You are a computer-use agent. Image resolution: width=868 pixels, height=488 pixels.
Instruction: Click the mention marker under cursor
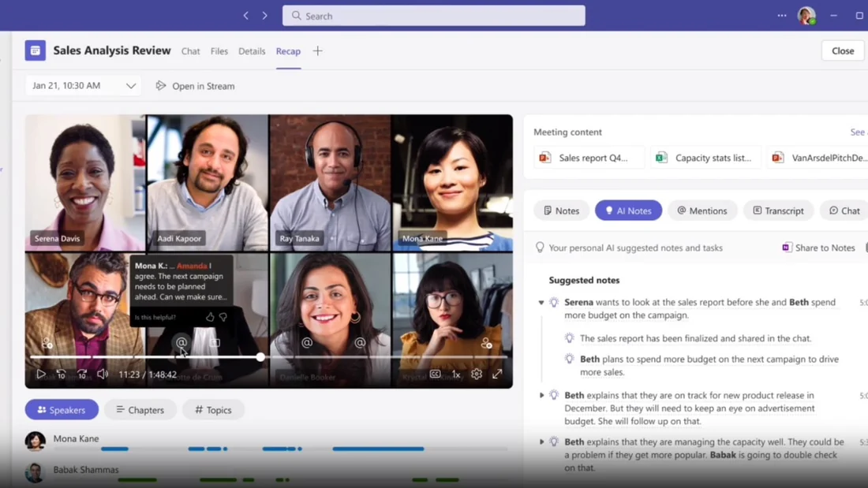tap(181, 342)
